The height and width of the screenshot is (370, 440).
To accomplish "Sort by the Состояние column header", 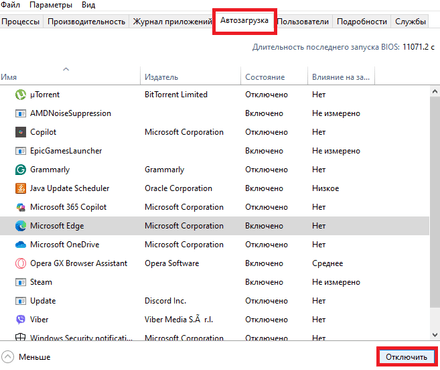I will pos(274,77).
